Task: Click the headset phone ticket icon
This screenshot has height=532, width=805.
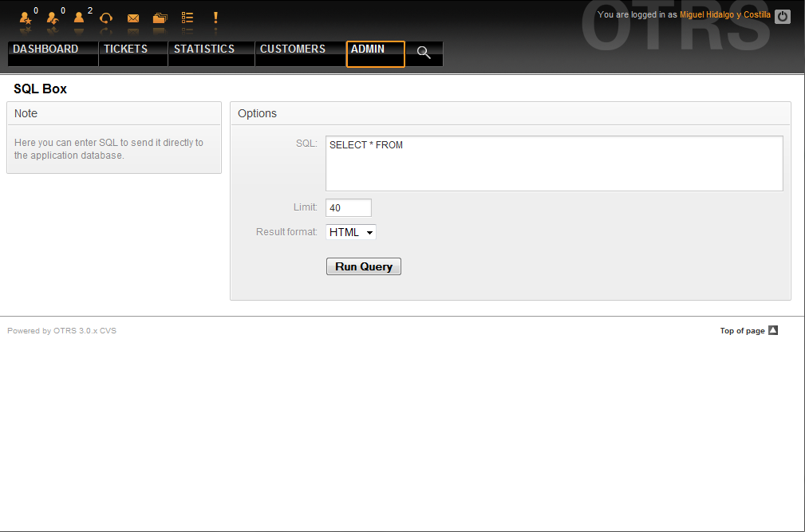Action: coord(105,18)
